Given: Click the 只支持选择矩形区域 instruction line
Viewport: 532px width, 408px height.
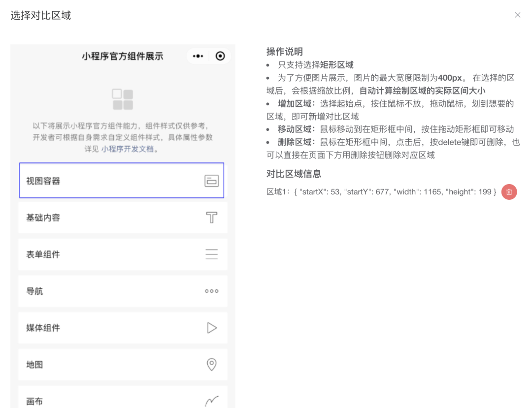Looking at the screenshot, I should click(x=316, y=65).
